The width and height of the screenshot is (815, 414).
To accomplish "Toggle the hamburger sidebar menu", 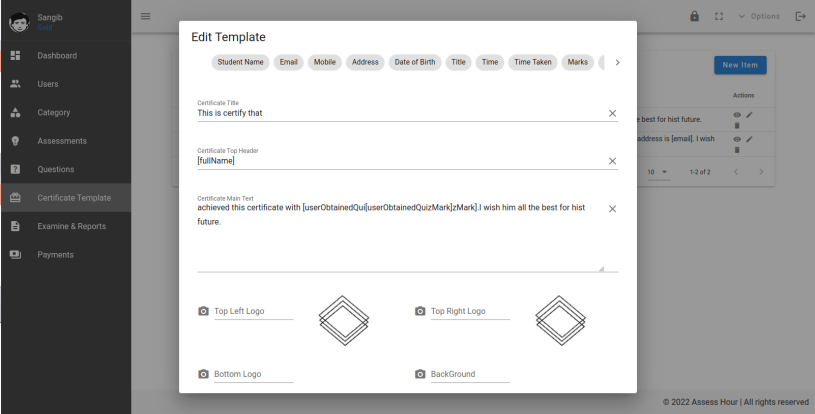I will tap(146, 16).
